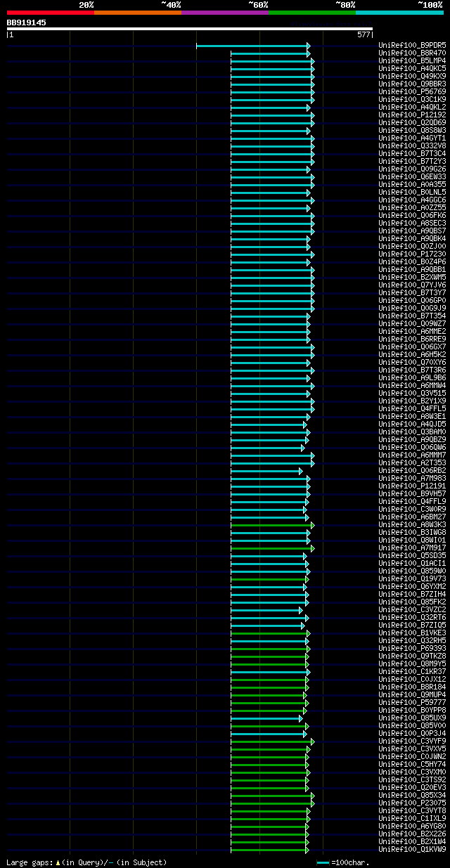Select hit label UniRef100_Q32RT6
This screenshot has height=868, width=450.
(x=412, y=617)
